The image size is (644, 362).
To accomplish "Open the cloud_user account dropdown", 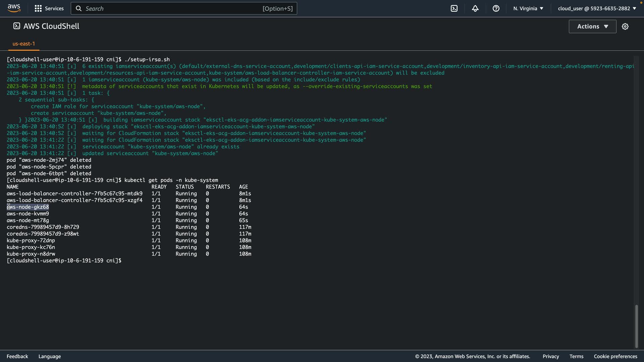I will tap(597, 8).
